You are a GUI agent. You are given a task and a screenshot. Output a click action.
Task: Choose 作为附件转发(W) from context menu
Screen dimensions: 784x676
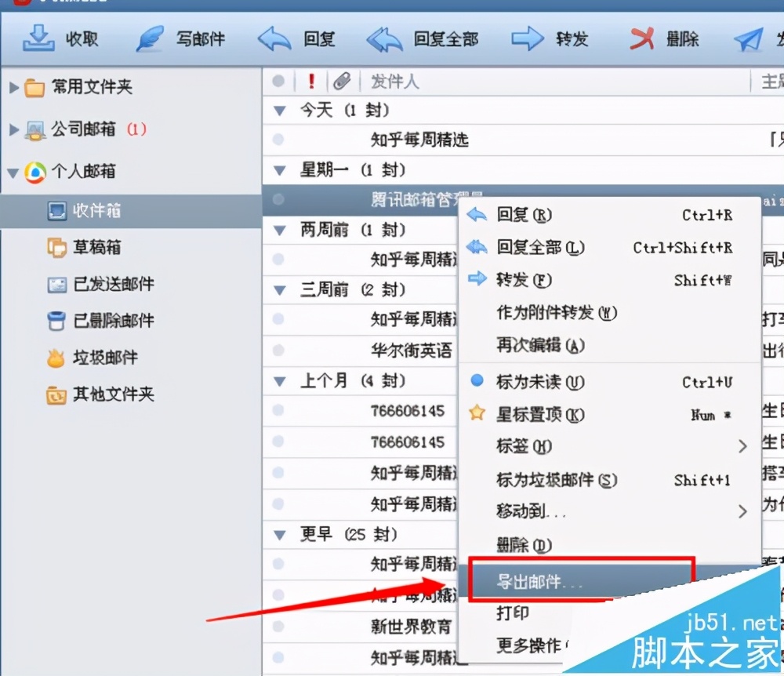point(610,312)
